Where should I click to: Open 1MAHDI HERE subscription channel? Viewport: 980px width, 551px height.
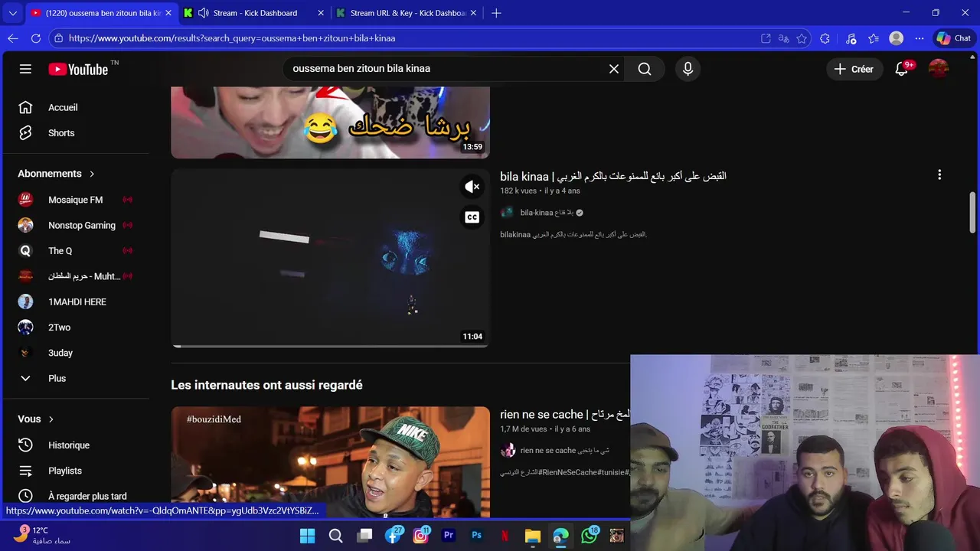click(x=76, y=302)
